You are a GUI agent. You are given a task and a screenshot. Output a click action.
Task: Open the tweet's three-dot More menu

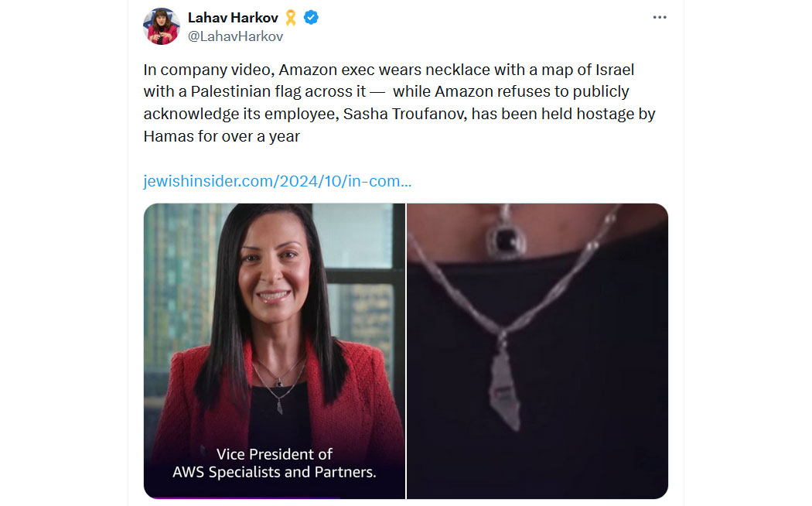pos(659,17)
